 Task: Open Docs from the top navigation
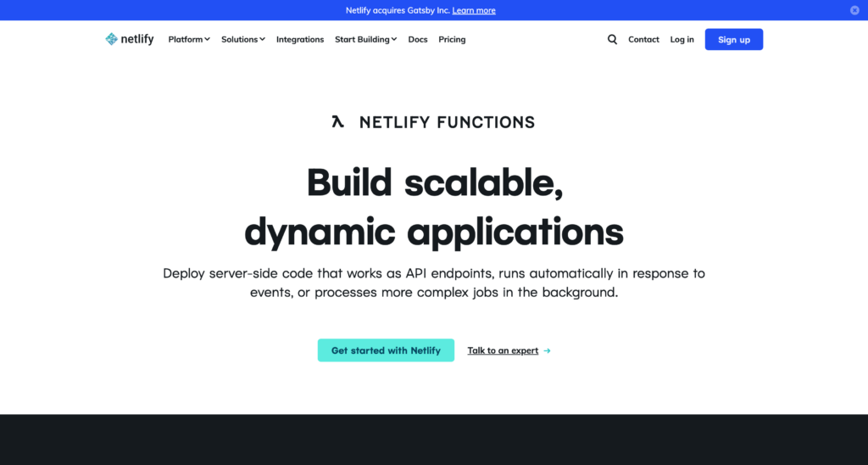click(418, 39)
